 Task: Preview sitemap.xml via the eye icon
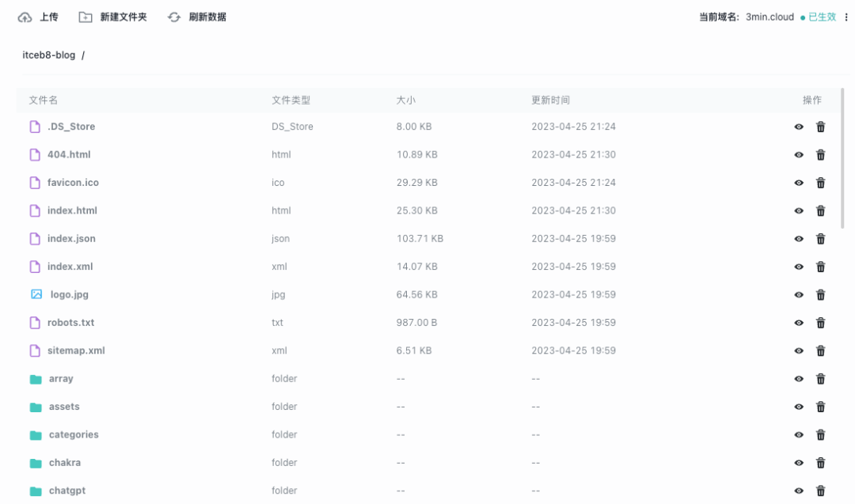[798, 350]
